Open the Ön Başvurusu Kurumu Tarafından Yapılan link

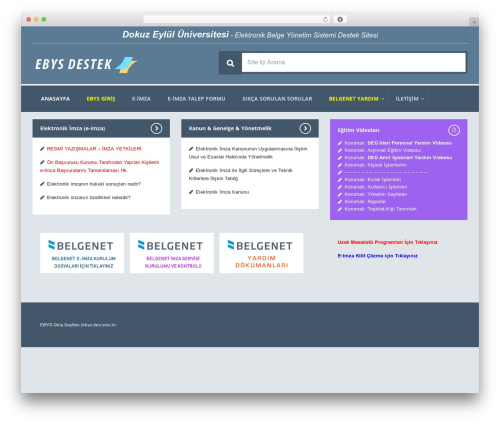(100, 166)
